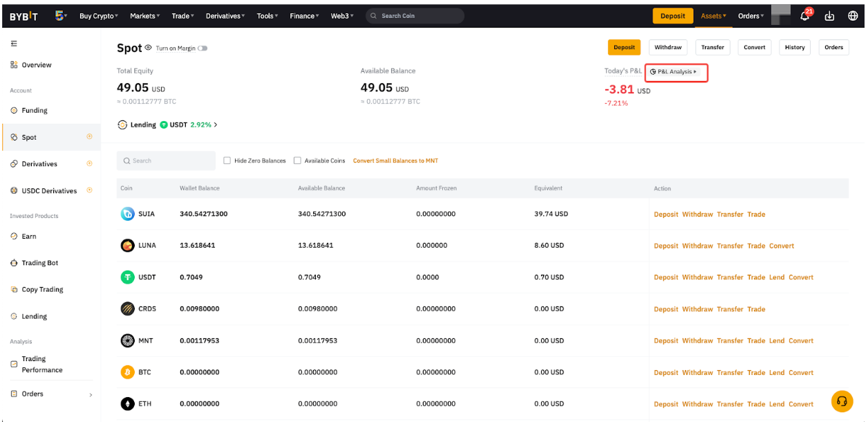Click Deposit link in the ETH row

[666, 404]
